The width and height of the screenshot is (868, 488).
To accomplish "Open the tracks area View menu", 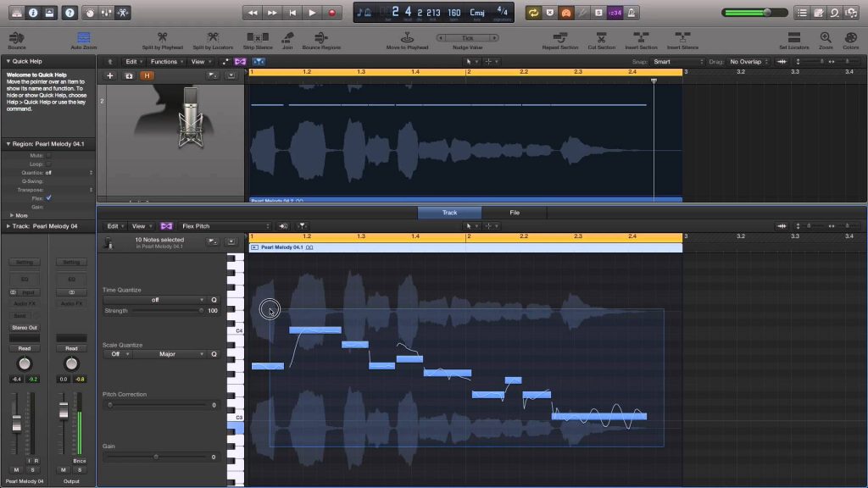I will coord(200,61).
